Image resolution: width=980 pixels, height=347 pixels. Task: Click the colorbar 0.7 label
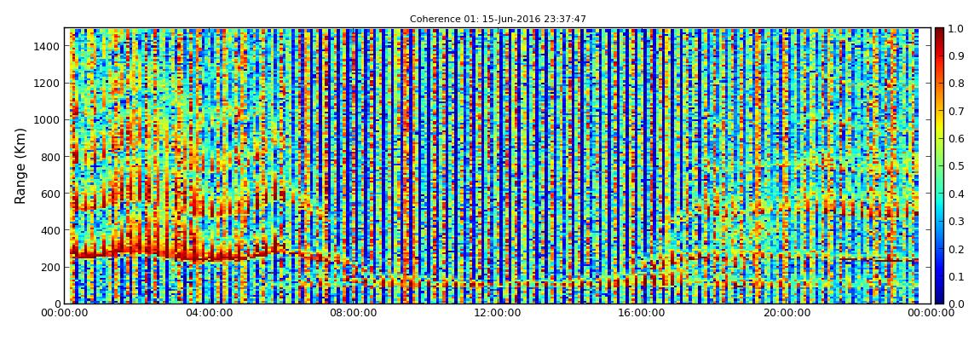956,112
